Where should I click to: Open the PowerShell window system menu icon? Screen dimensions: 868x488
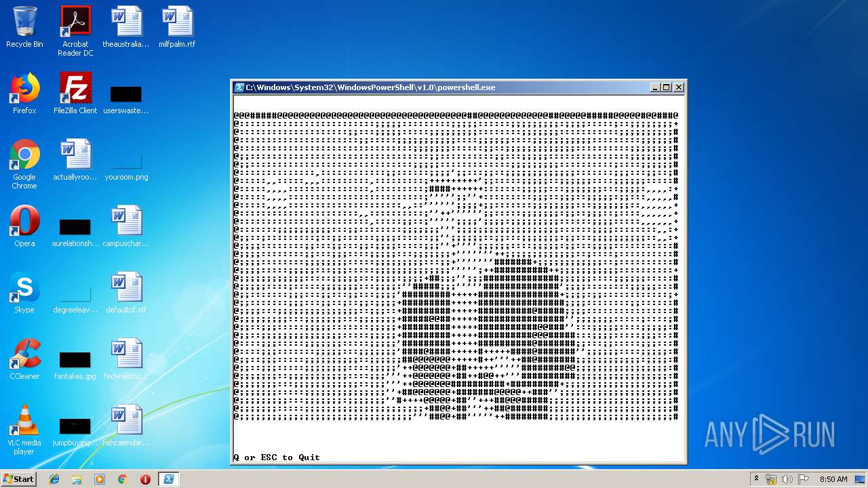click(x=239, y=87)
